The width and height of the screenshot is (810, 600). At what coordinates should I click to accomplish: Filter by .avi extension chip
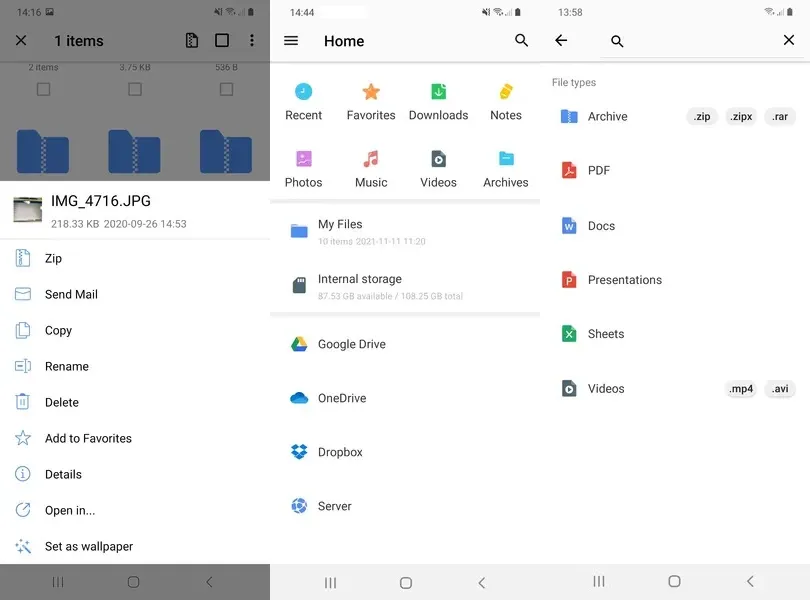780,389
